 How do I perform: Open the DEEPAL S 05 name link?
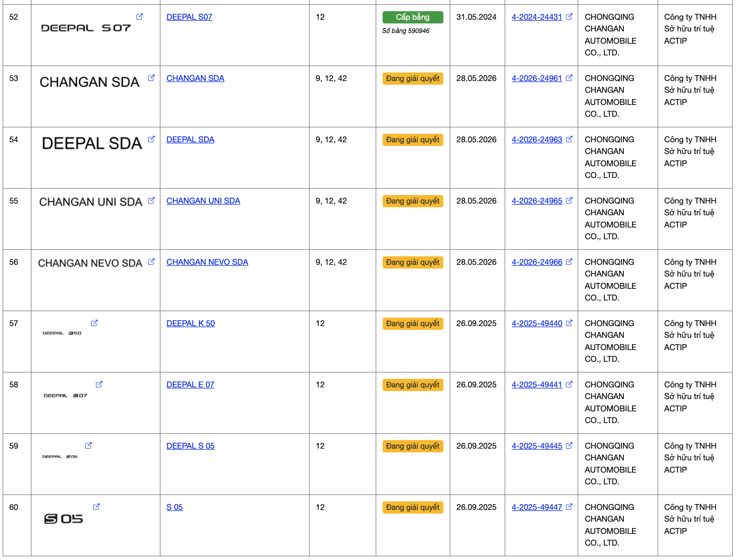tap(190, 446)
